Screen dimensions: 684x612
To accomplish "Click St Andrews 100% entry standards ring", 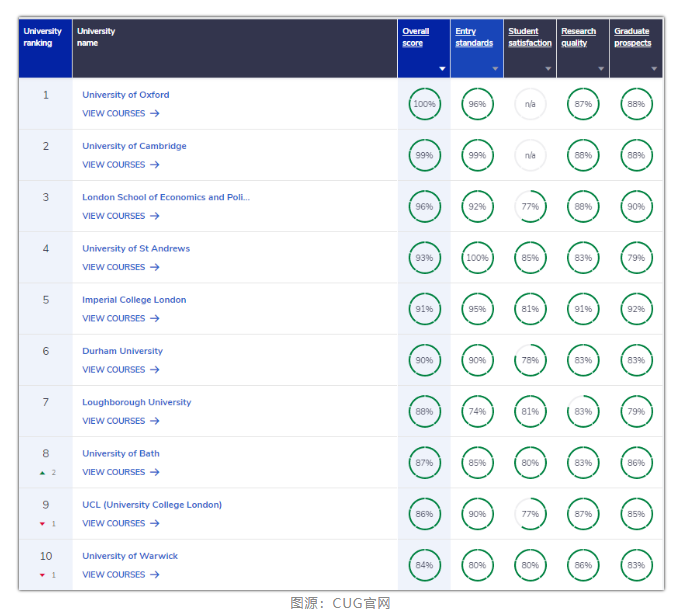I will 477,258.
